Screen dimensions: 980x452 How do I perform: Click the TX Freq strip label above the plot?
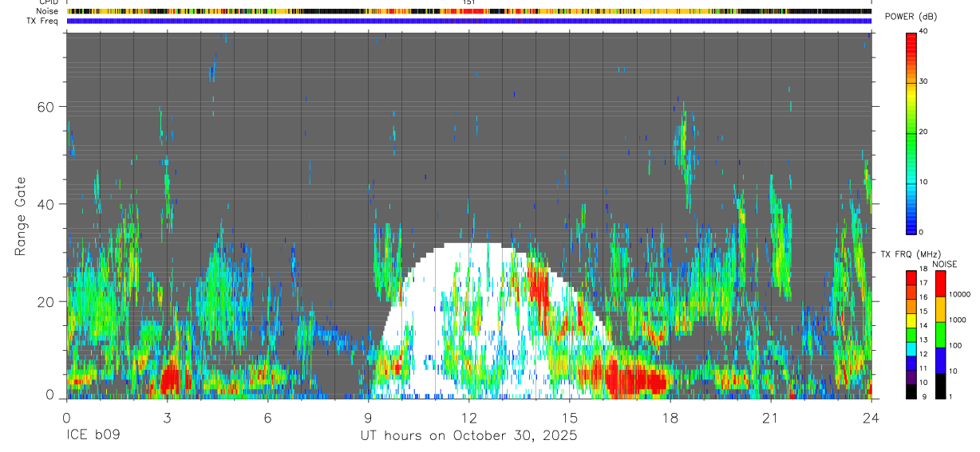tap(42, 21)
